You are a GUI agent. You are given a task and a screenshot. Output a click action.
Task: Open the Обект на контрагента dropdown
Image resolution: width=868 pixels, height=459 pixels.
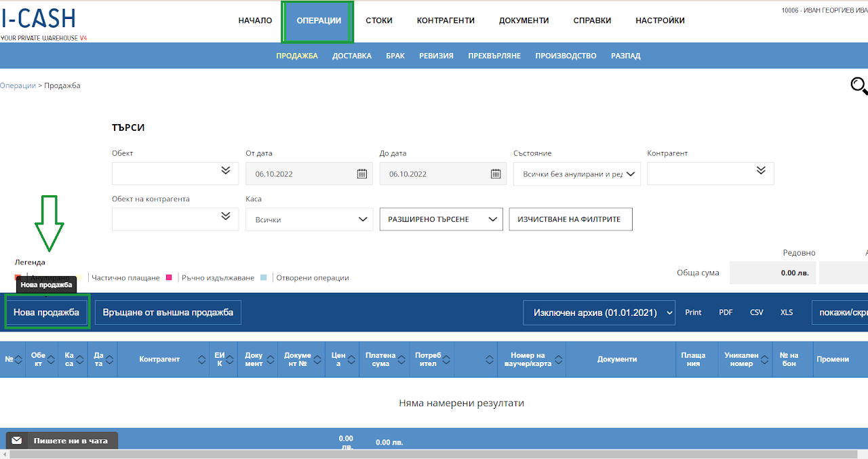pyautogui.click(x=175, y=219)
